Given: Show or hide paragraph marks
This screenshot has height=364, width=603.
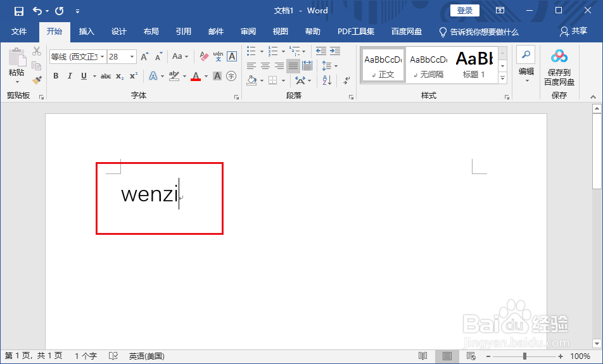Looking at the screenshot, I should pyautogui.click(x=346, y=80).
